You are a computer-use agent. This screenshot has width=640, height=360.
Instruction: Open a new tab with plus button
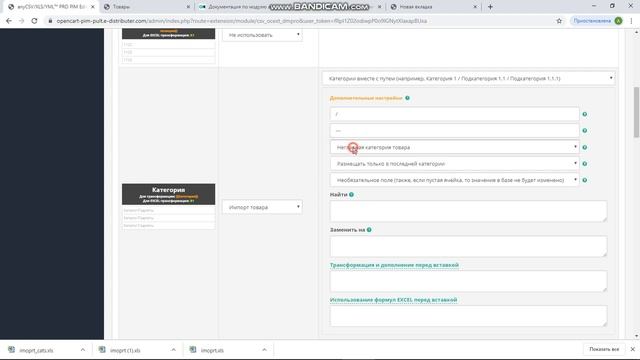[490, 7]
